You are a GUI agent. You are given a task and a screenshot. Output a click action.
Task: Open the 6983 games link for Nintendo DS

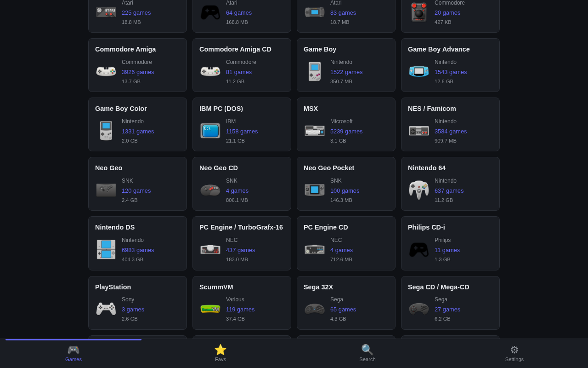pos(138,250)
